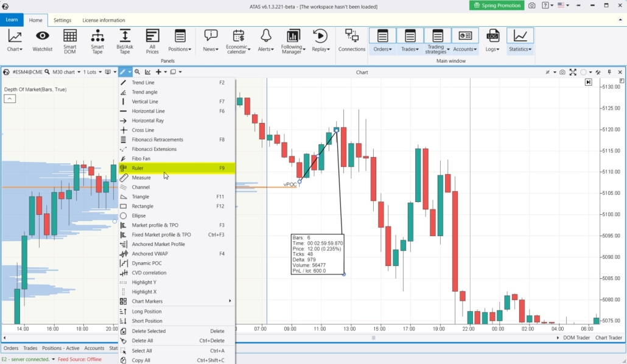Screen dimensions: 627x364
Task: Open the All Prices panel
Action: point(152,41)
